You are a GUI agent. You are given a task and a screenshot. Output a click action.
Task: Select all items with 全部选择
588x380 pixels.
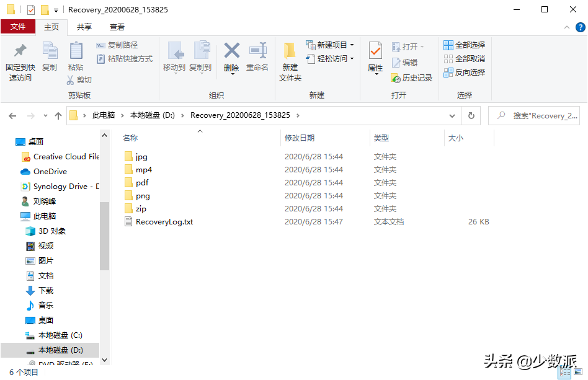coord(463,45)
